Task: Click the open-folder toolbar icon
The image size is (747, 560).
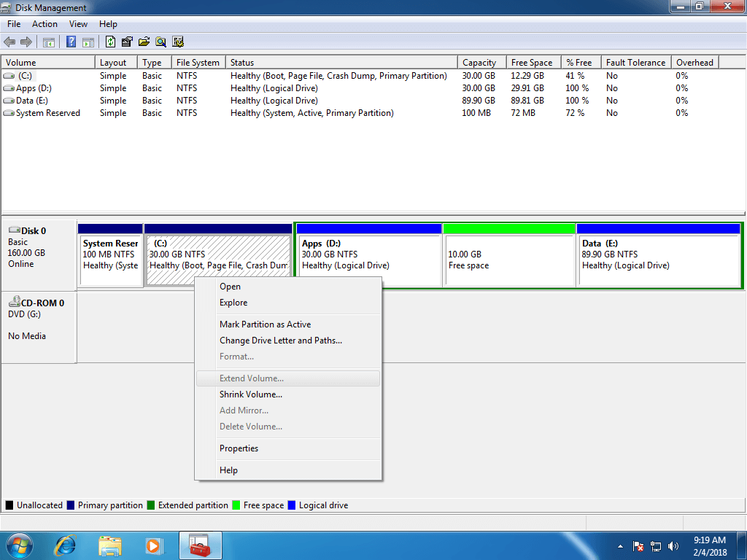Action: (144, 42)
